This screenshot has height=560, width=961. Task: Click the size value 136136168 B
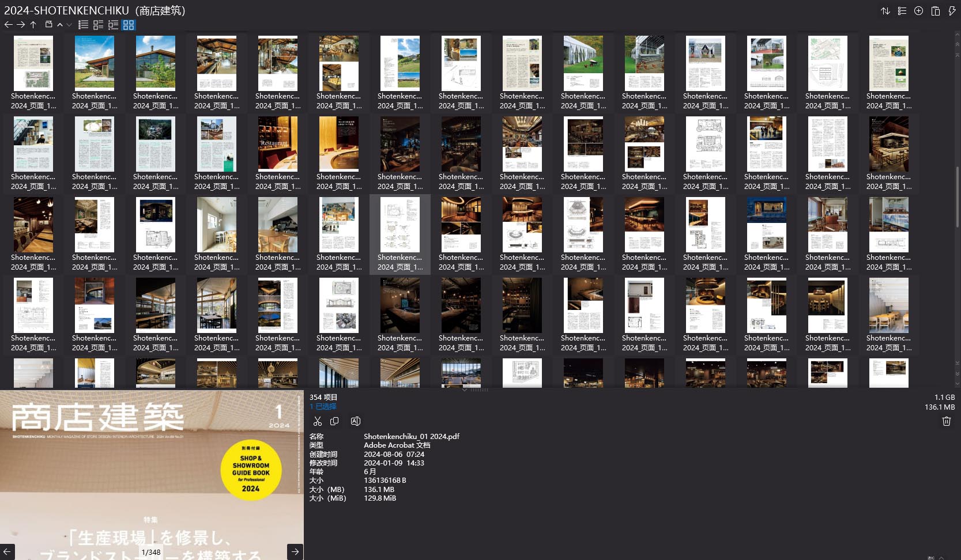point(385,480)
